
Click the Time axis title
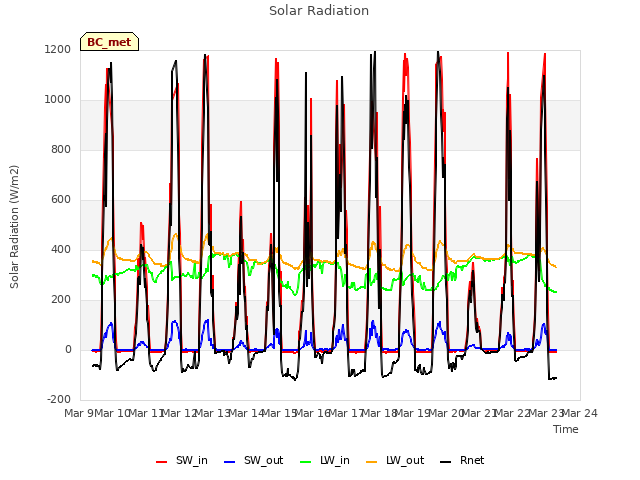(x=566, y=429)
